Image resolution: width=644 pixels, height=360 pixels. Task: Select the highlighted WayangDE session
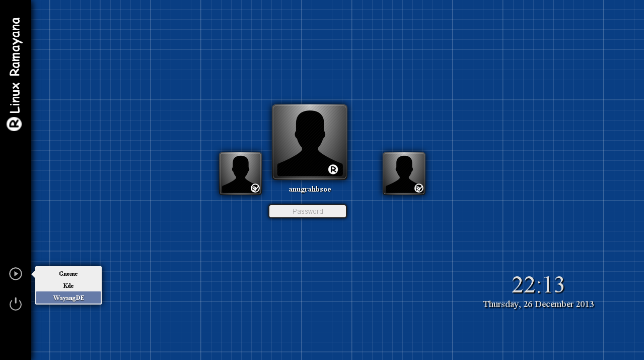[68, 298]
